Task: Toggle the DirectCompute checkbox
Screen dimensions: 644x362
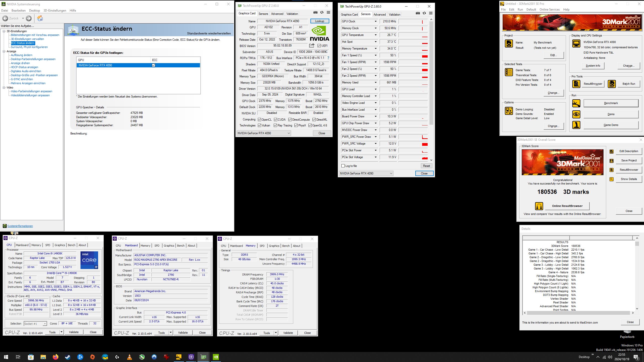Action: [290, 120]
